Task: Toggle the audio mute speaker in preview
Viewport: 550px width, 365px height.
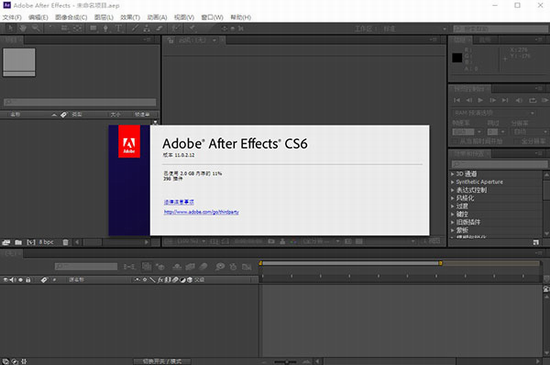Action: (519, 100)
